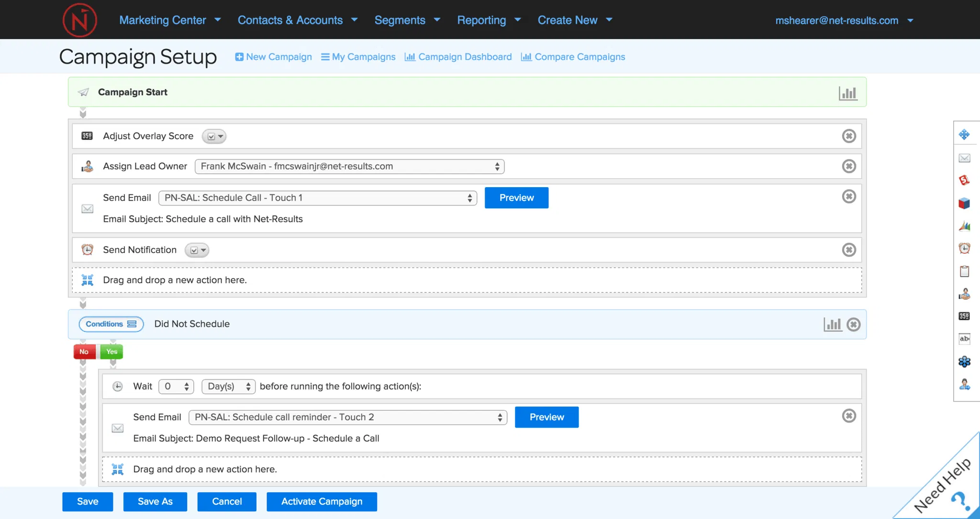Click the clipboard icon in right sidebar
The image size is (980, 519).
coord(964,271)
